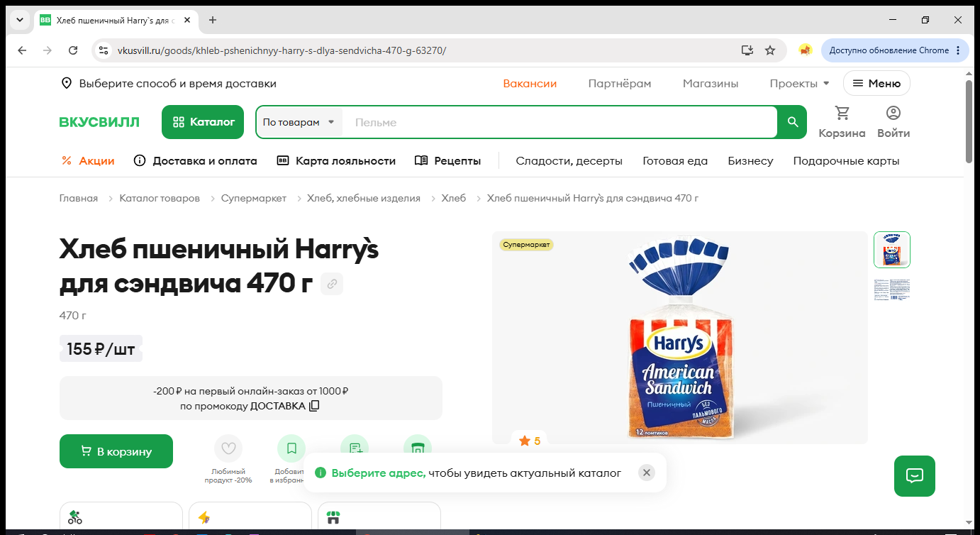This screenshot has width=980, height=535.
Task: Open the Вакансии link
Action: [x=530, y=84]
